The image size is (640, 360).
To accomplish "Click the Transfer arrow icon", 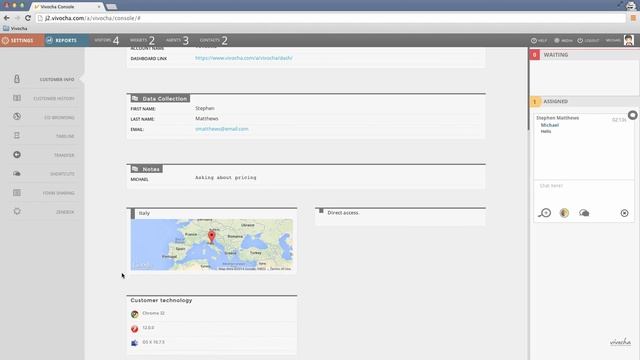I will [17, 155].
